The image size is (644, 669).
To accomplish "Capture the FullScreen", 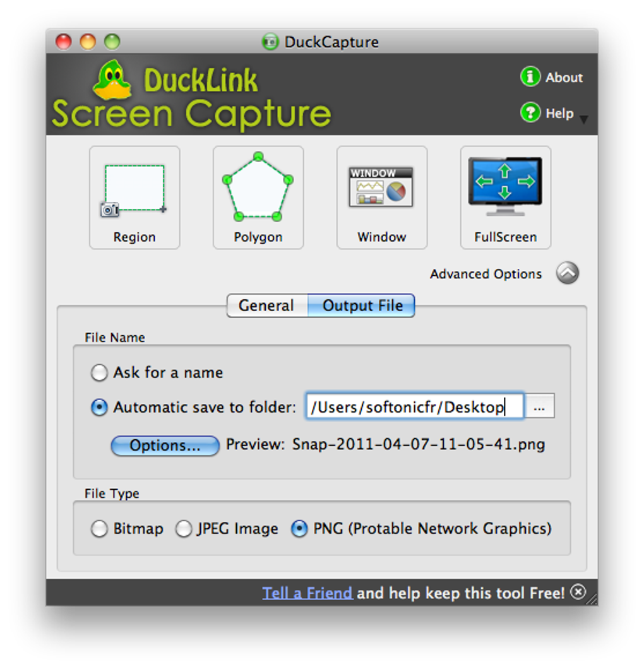I will coord(505,198).
